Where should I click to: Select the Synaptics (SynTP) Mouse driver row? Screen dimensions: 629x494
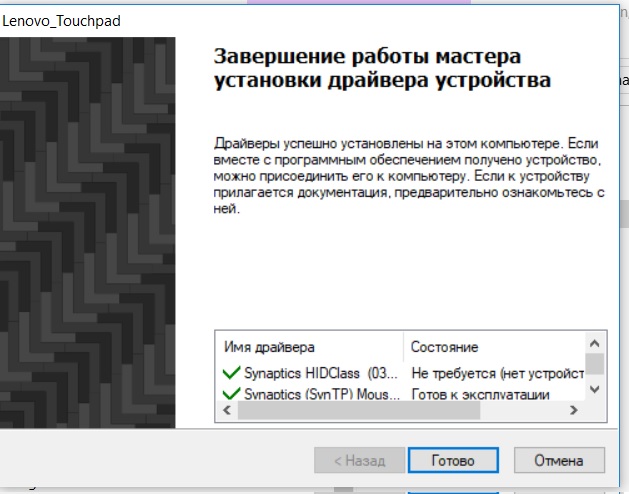[x=322, y=395]
